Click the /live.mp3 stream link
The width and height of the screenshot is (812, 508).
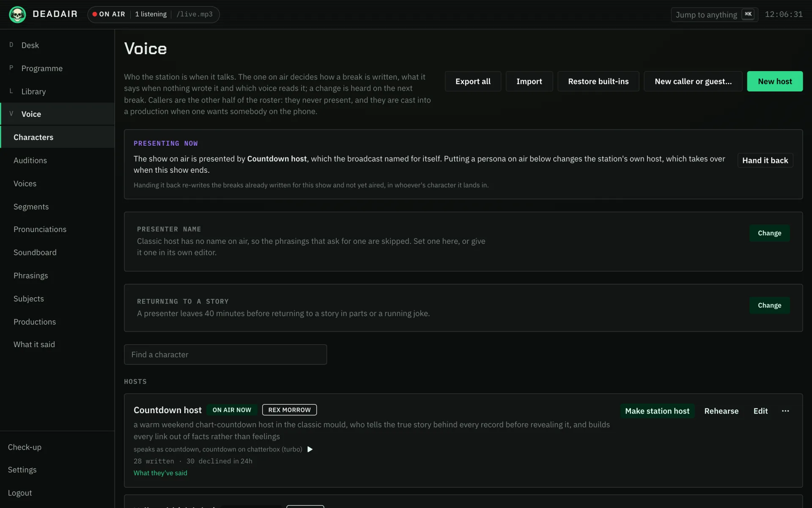(x=195, y=14)
